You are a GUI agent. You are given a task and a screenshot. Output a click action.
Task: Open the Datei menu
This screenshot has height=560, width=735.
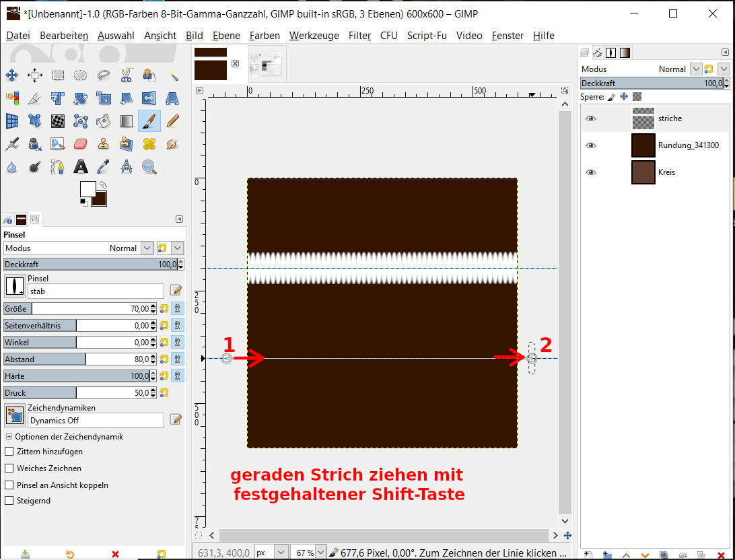pos(18,36)
